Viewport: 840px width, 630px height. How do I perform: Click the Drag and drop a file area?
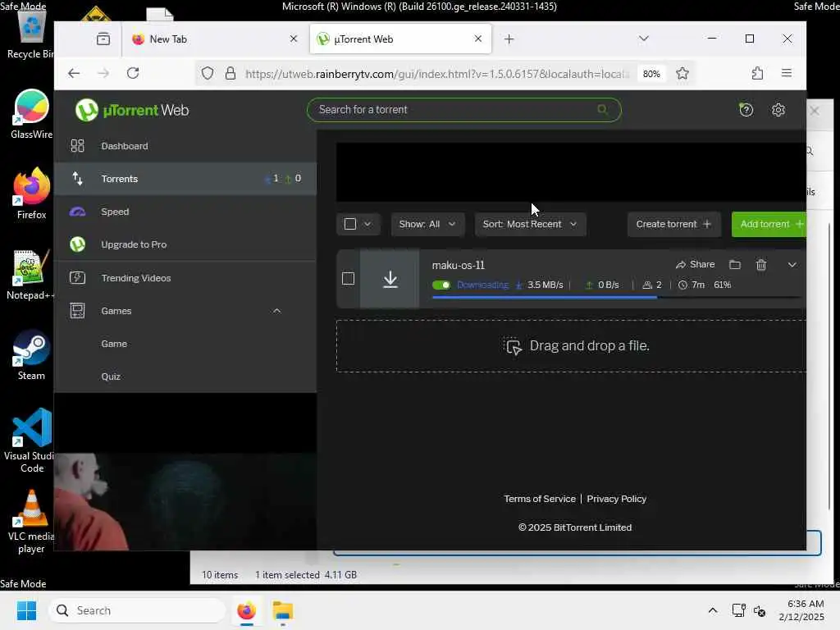pyautogui.click(x=571, y=346)
